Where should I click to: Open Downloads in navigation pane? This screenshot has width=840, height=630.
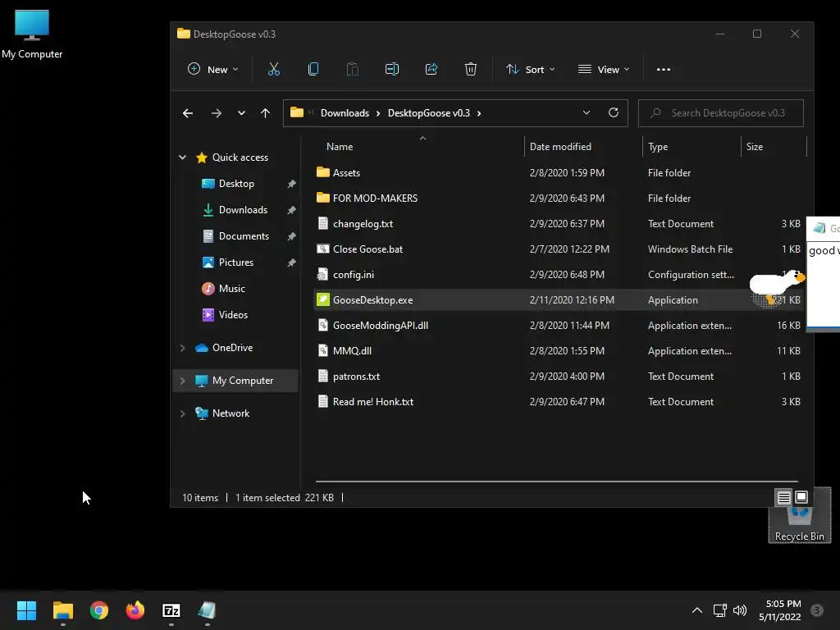(243, 210)
